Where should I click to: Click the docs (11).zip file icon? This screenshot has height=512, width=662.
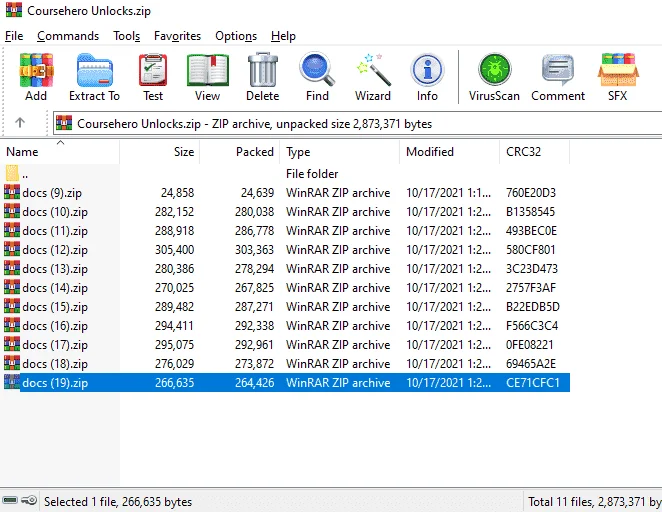pos(12,230)
